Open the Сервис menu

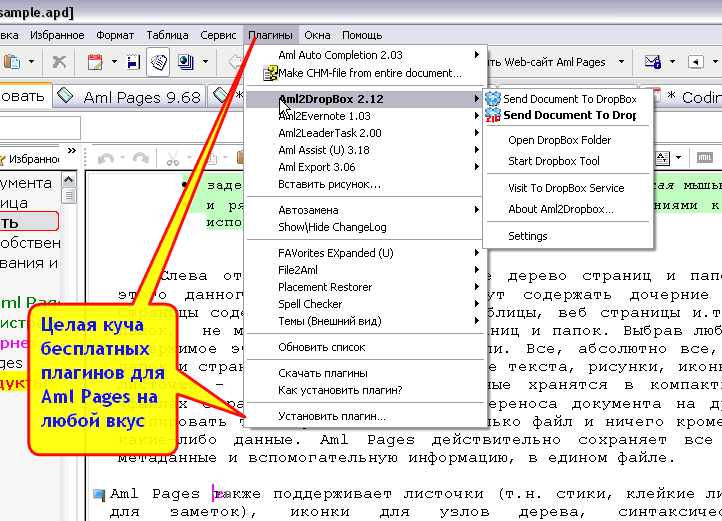coord(218,35)
